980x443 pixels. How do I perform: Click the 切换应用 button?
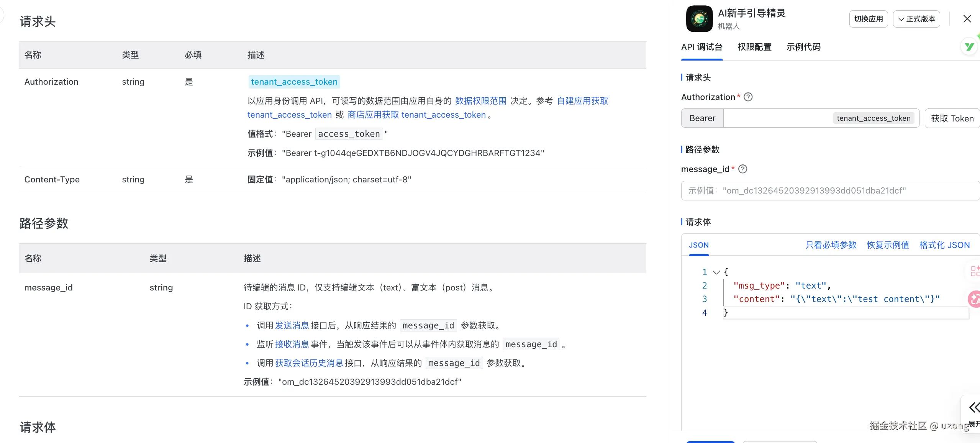click(868, 19)
